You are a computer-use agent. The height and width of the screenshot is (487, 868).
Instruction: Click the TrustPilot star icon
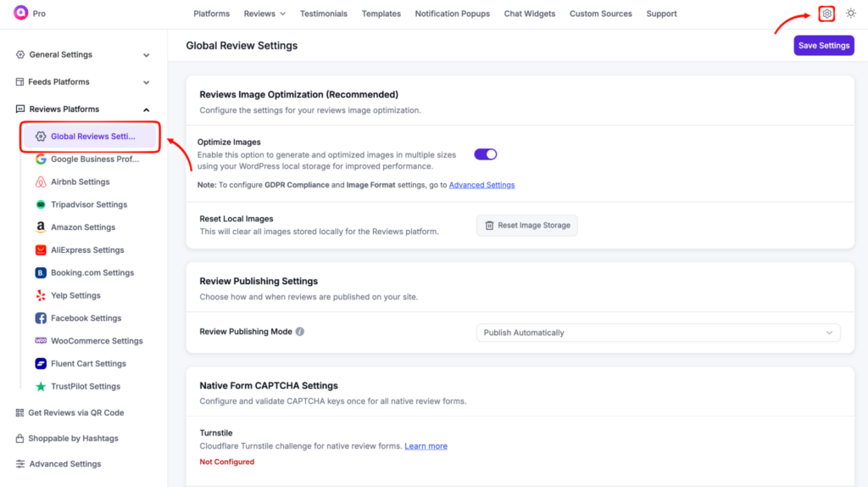point(41,386)
